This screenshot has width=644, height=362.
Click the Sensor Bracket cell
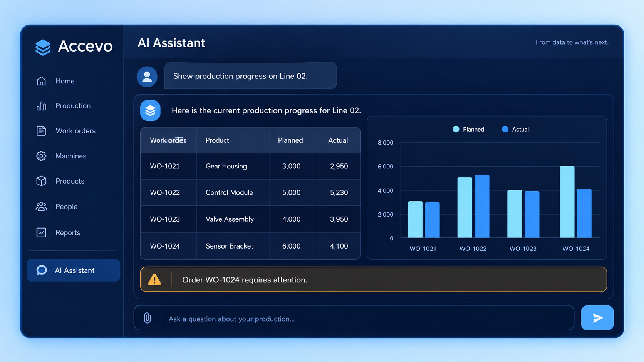[233, 246]
